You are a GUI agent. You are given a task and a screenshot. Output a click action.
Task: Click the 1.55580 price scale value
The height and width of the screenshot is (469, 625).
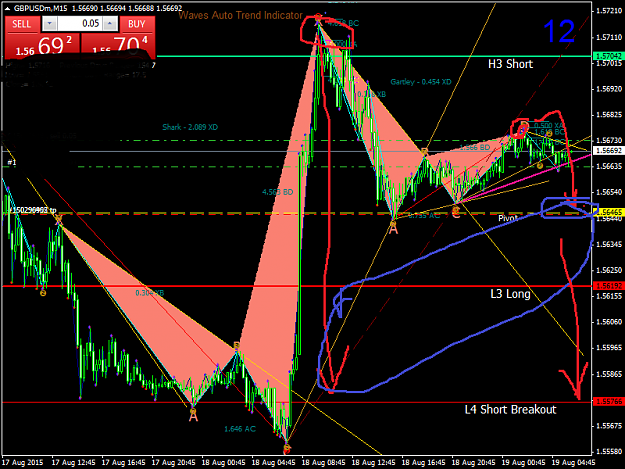coord(609,452)
